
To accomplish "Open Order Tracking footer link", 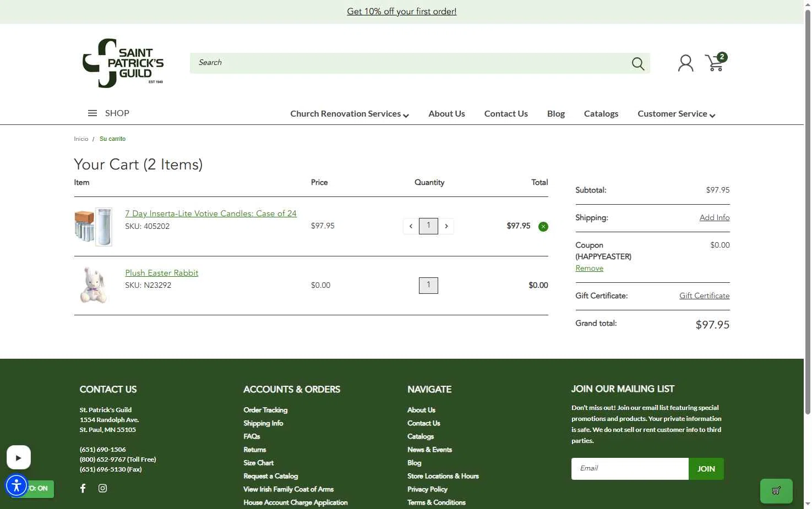I will 265,410.
